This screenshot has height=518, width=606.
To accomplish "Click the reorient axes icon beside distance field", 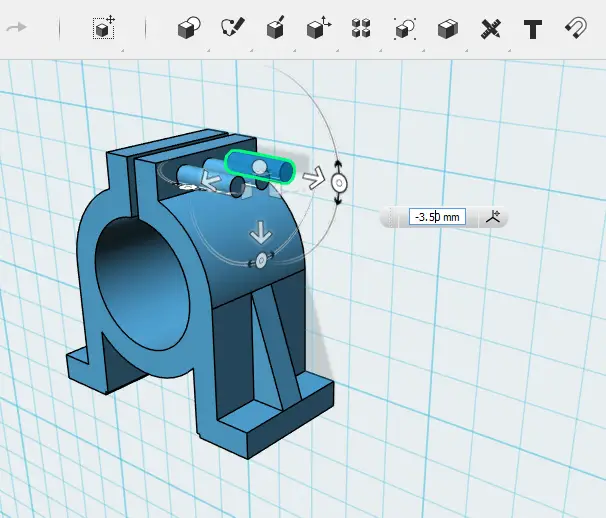I will (x=492, y=217).
